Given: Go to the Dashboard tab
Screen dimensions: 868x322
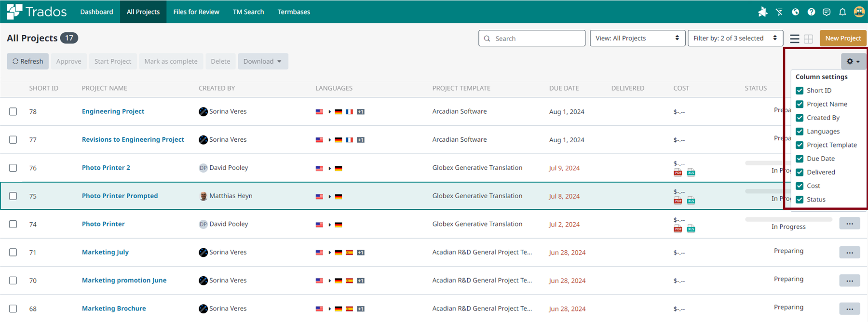Looking at the screenshot, I should pyautogui.click(x=96, y=12).
